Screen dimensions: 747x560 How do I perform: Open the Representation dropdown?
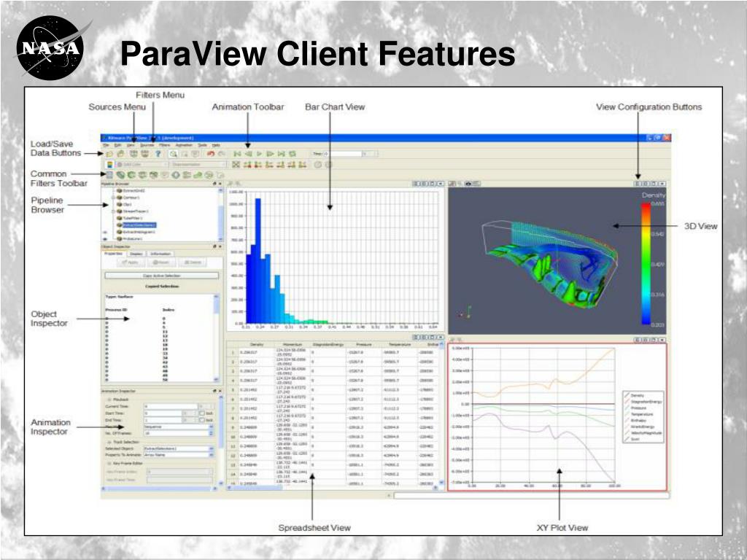[198, 164]
